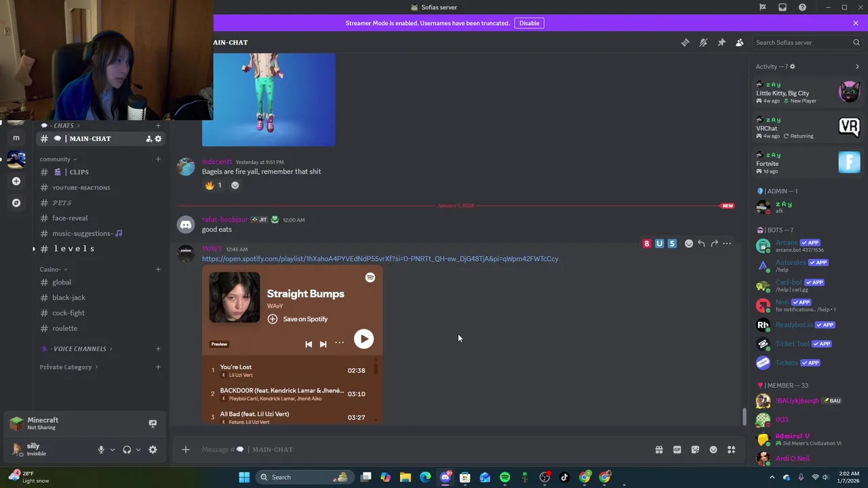
Task: Click Save on Spotify
Action: pyautogui.click(x=298, y=319)
